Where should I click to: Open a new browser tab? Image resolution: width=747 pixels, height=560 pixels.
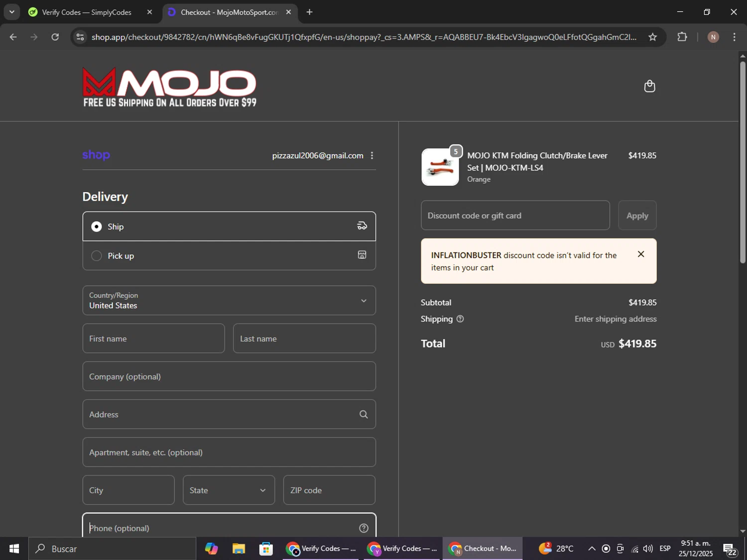tap(309, 12)
